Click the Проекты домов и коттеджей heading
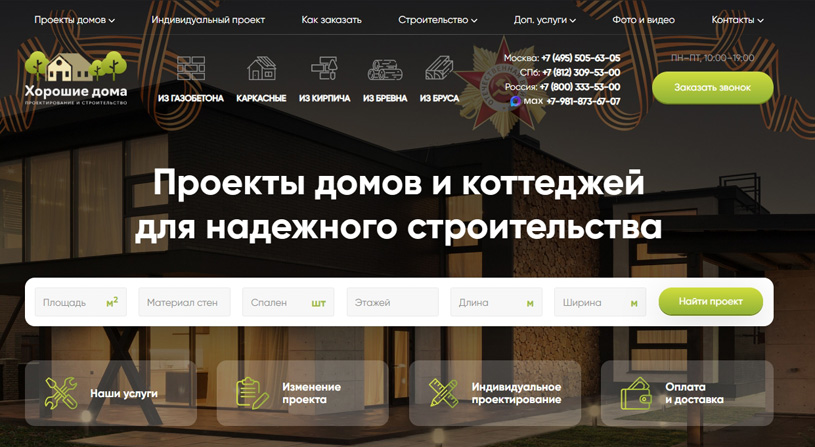 click(x=399, y=183)
